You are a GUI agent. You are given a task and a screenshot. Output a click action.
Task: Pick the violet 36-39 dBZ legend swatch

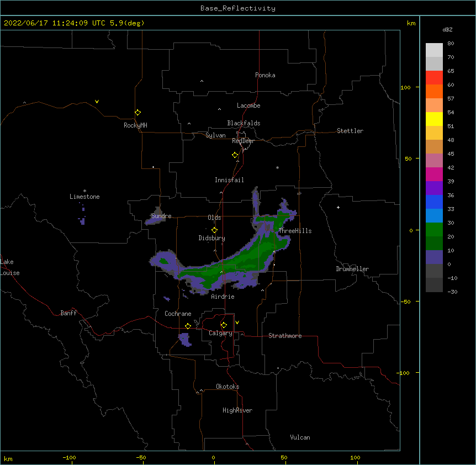pos(434,188)
